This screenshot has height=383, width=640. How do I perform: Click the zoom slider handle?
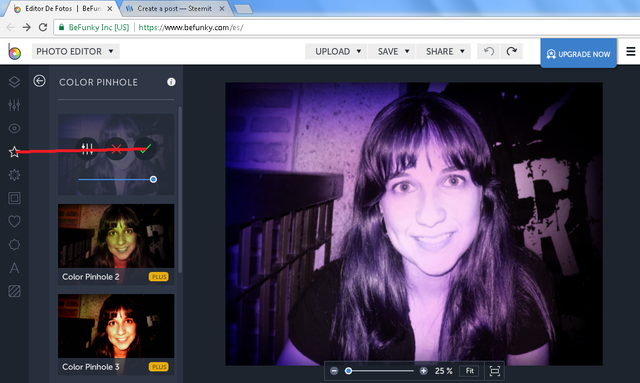pyautogui.click(x=348, y=371)
